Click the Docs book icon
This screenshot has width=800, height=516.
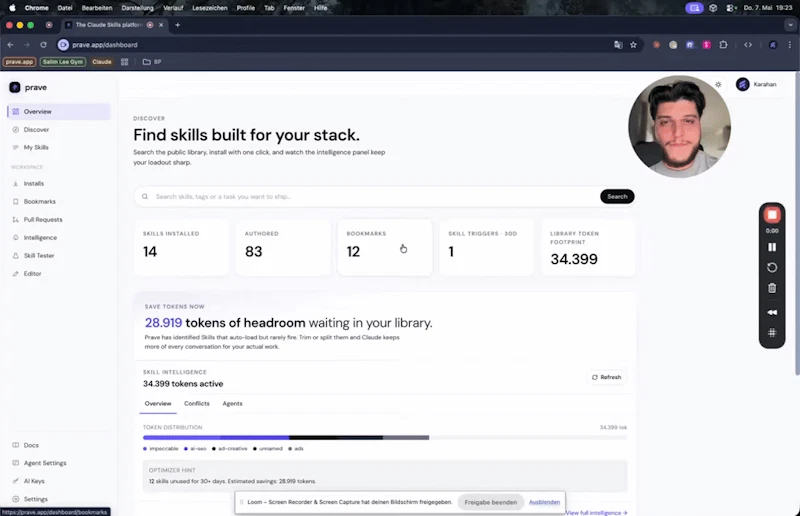point(15,445)
